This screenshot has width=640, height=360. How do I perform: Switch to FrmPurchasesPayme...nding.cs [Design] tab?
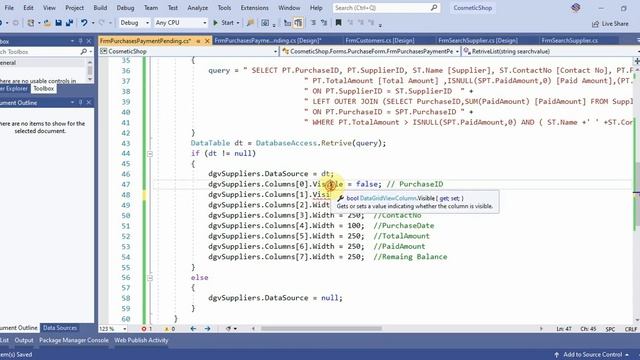click(268, 40)
